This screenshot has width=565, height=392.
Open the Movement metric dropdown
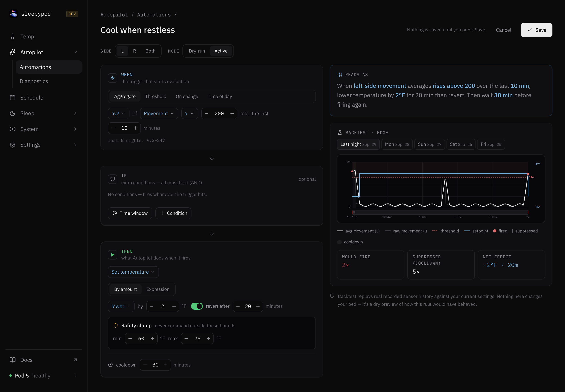(x=159, y=113)
